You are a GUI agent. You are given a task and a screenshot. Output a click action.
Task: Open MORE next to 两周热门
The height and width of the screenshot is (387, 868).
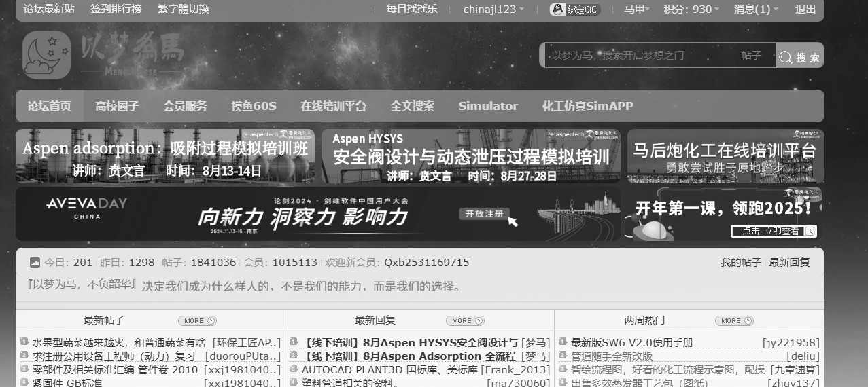pyautogui.click(x=734, y=320)
